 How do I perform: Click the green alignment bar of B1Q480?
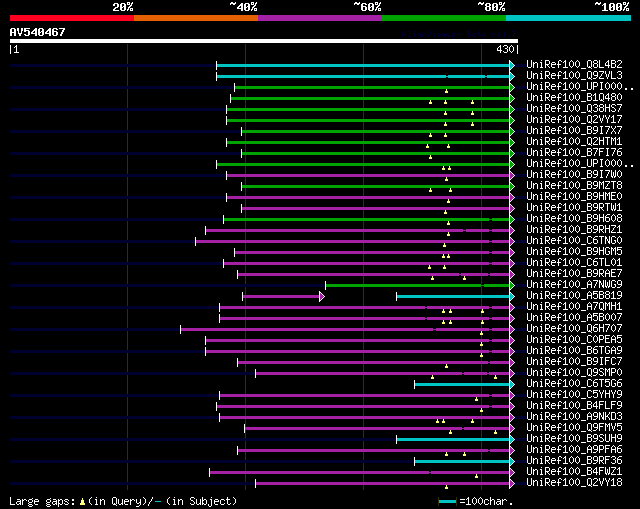coord(370,98)
